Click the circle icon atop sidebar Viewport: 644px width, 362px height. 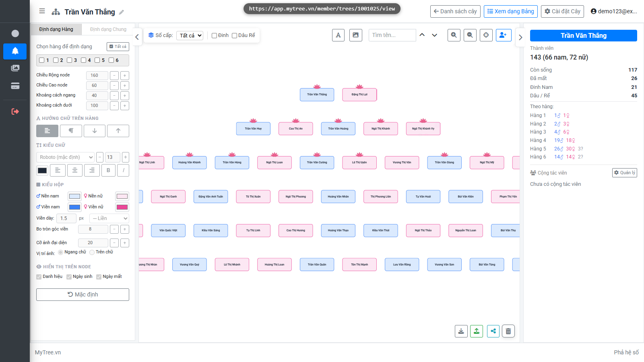click(x=15, y=33)
